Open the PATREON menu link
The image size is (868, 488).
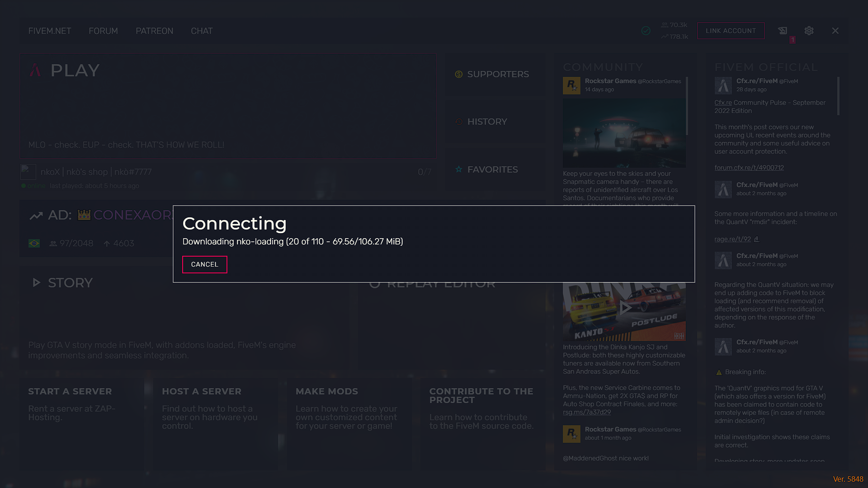point(155,31)
